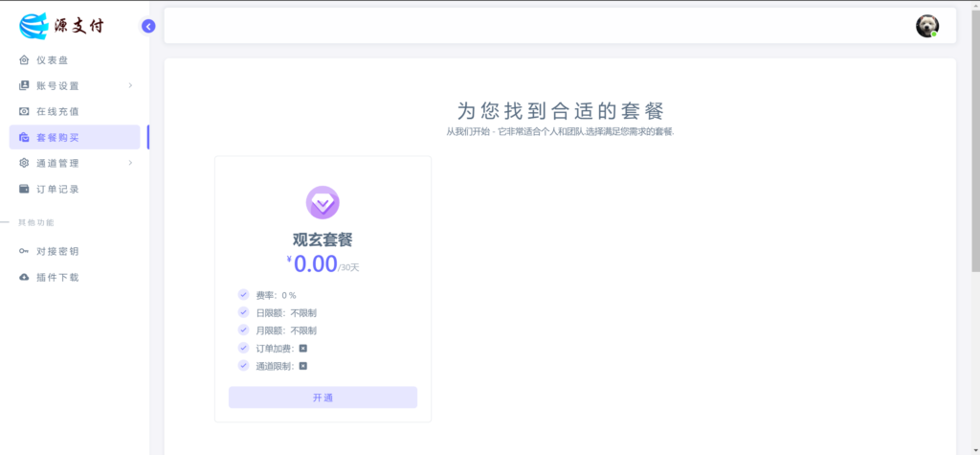Expand the 账号设置 submenu chevron
Viewport: 980px width, 455px height.
click(x=130, y=86)
